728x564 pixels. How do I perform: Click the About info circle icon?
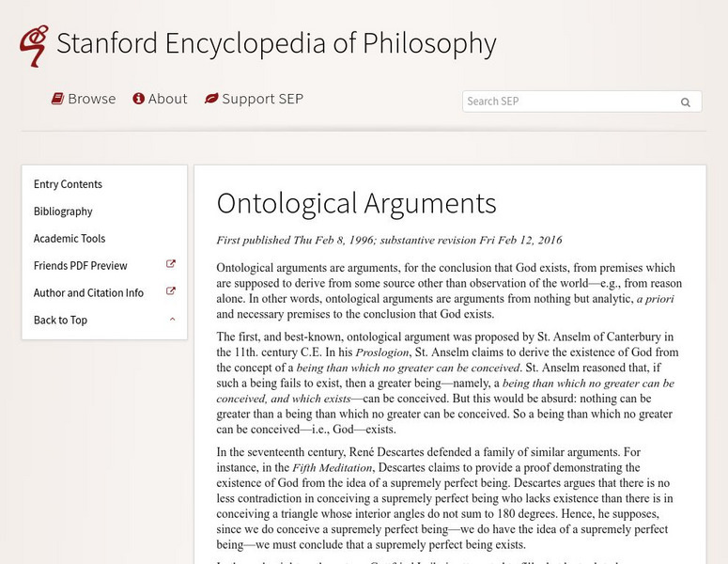(138, 99)
